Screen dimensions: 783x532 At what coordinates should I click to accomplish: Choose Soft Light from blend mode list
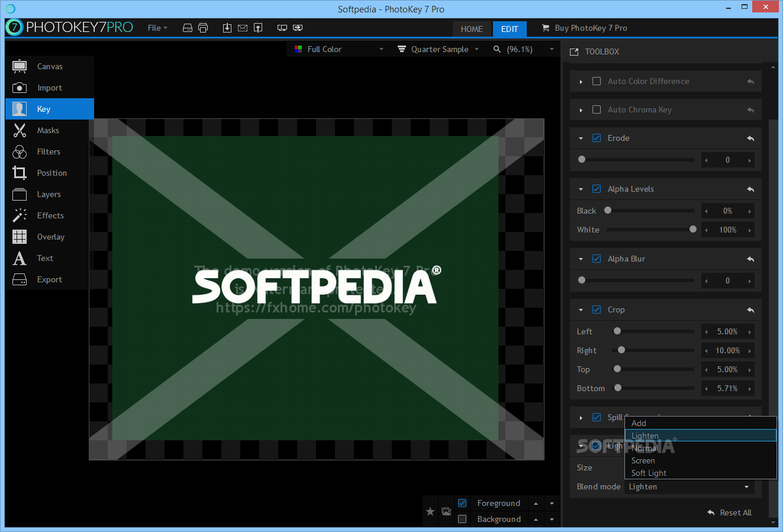click(x=701, y=473)
